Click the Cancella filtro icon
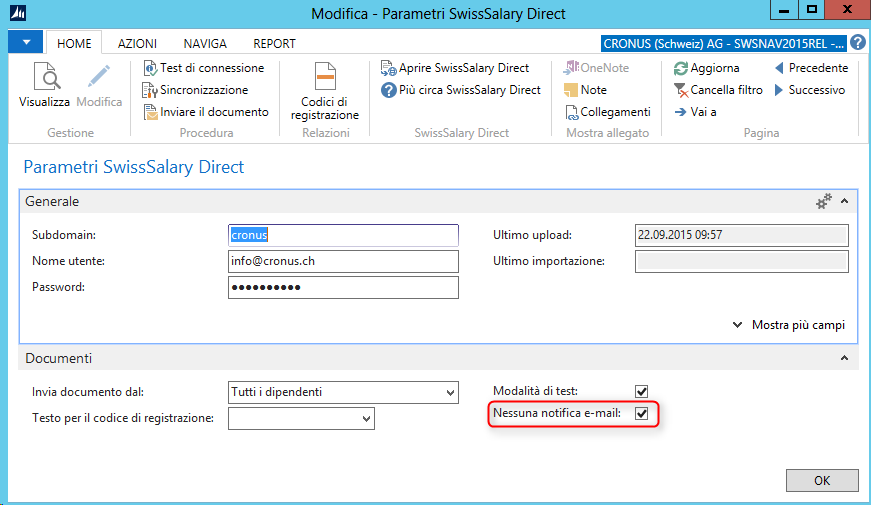This screenshot has width=871, height=505. [x=681, y=90]
